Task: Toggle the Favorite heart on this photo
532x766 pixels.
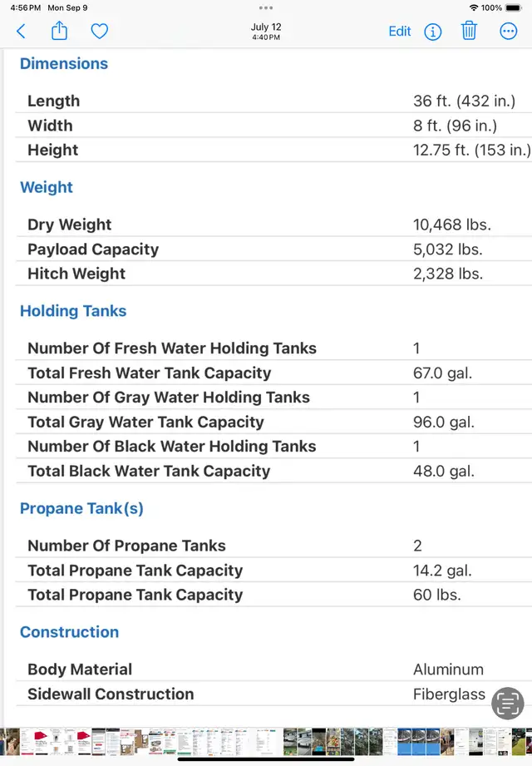Action: pyautogui.click(x=100, y=32)
